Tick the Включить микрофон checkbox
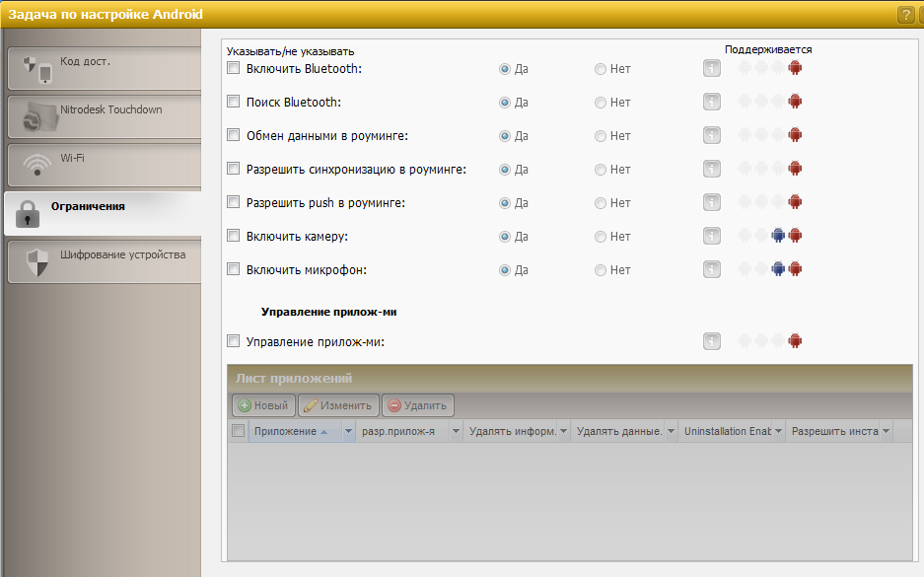This screenshot has height=577, width=924. click(234, 269)
